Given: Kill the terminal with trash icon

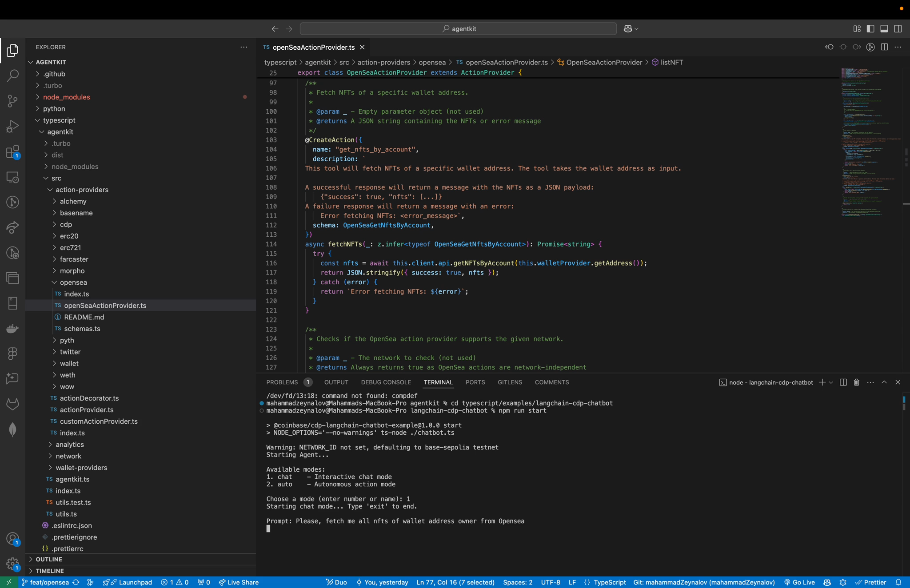Looking at the screenshot, I should pos(857,382).
